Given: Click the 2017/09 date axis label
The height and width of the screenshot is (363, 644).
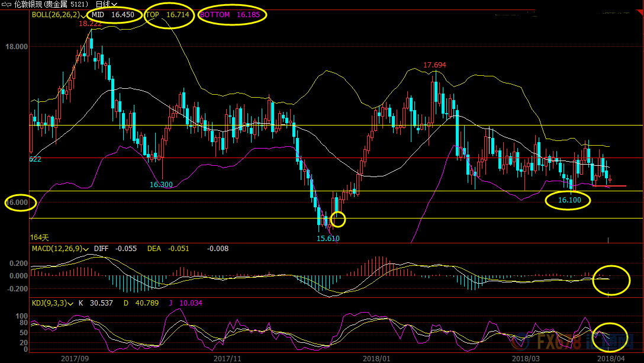Looking at the screenshot, I should pyautogui.click(x=75, y=358).
